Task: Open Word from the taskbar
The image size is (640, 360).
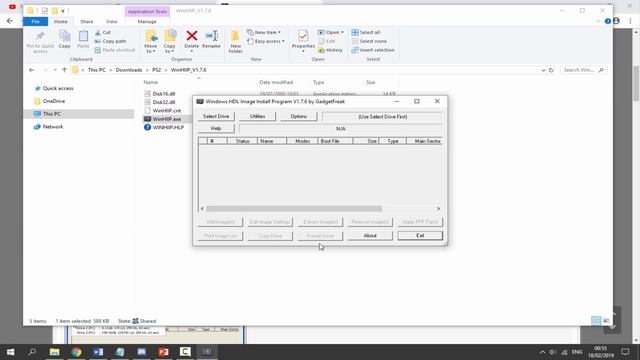Action: [x=98, y=352]
